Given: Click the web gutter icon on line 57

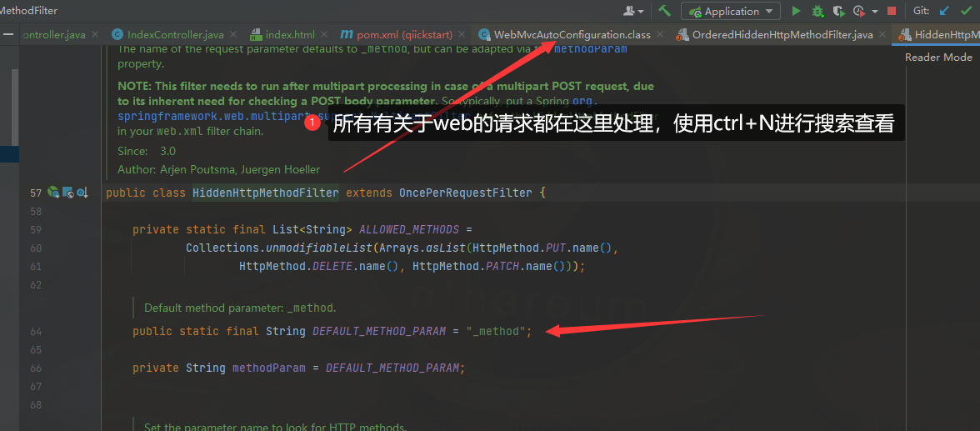Looking at the screenshot, I should pyautogui.click(x=68, y=193).
